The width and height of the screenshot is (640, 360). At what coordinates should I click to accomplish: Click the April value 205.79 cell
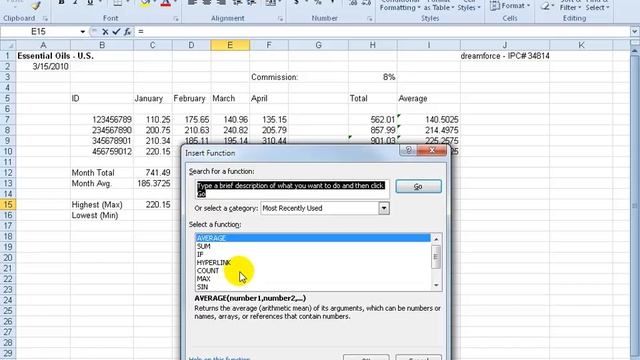point(269,130)
